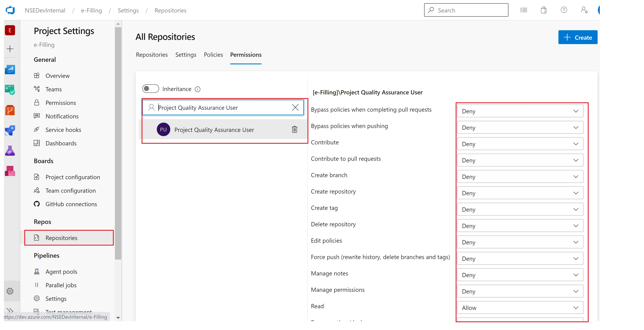
Task: Open the Create branch permission dropdown
Action: click(520, 177)
